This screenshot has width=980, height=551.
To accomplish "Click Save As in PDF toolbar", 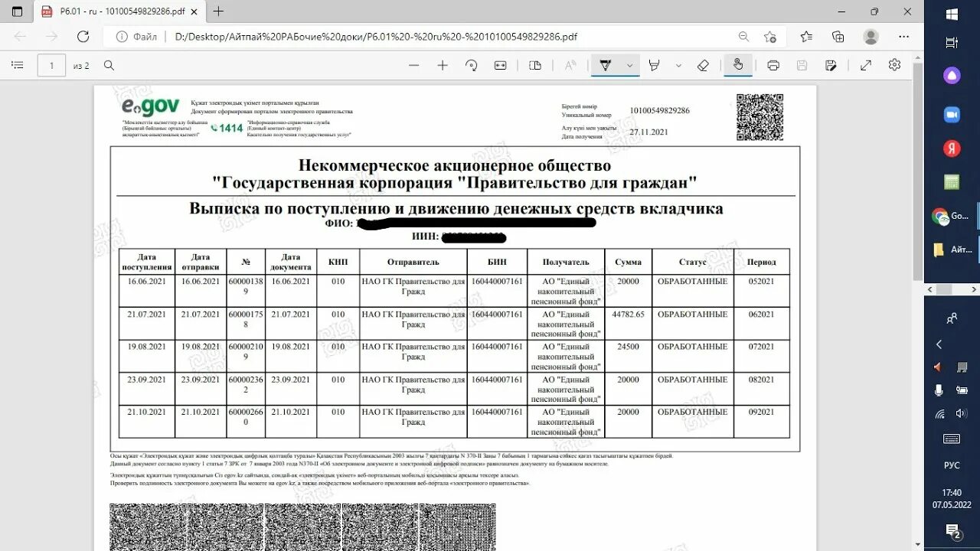I will pos(831,65).
